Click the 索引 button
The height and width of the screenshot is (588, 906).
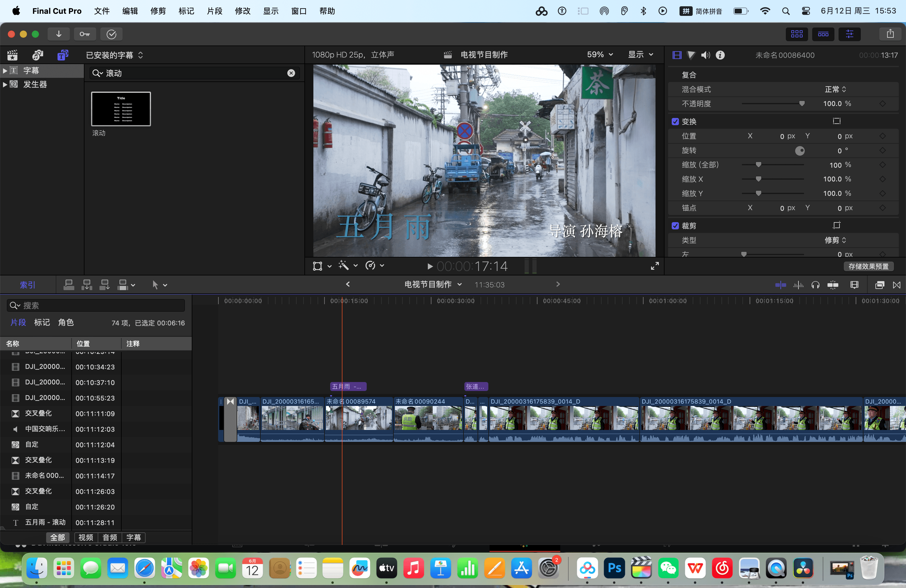click(x=27, y=285)
